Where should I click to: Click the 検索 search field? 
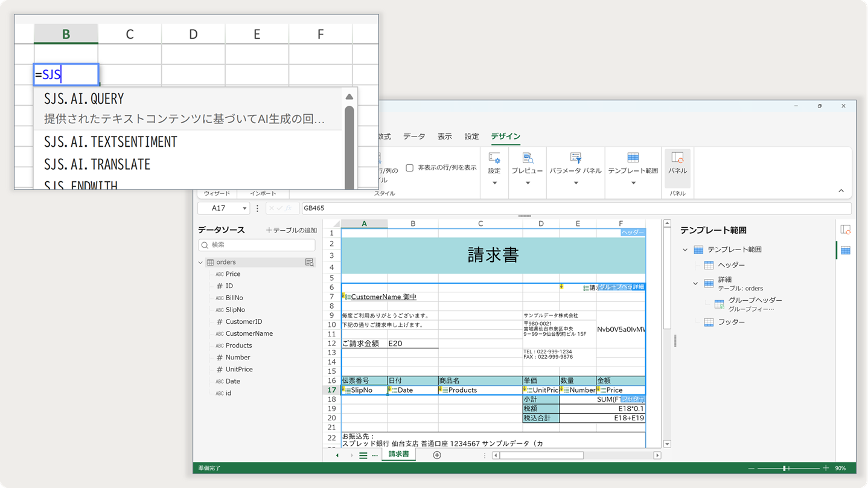click(x=257, y=245)
